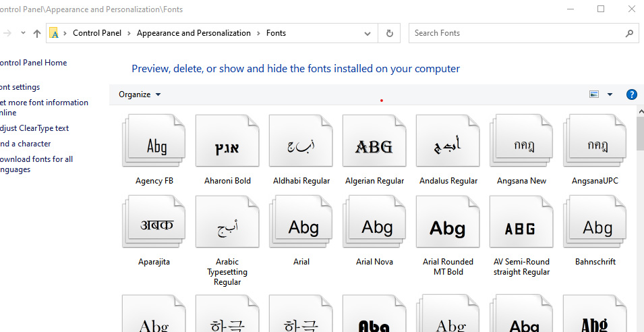Screen dimensions: 644x332
Task: Open the view options dropdown arrow
Action: click(x=610, y=94)
